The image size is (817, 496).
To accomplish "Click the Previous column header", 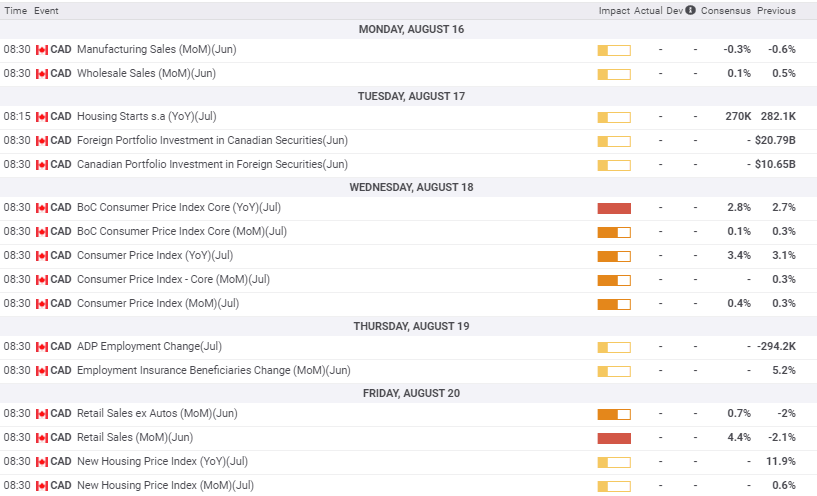I will click(776, 11).
